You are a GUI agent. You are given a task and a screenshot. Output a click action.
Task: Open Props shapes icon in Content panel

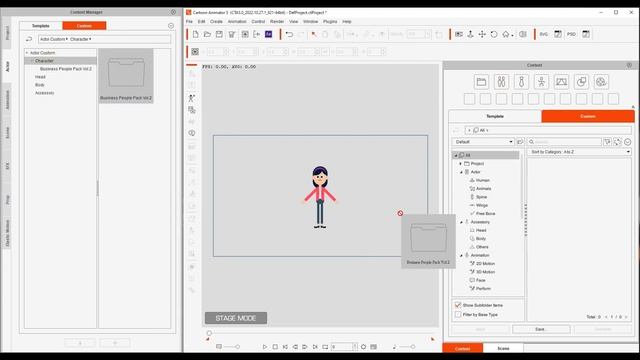[x=581, y=82]
